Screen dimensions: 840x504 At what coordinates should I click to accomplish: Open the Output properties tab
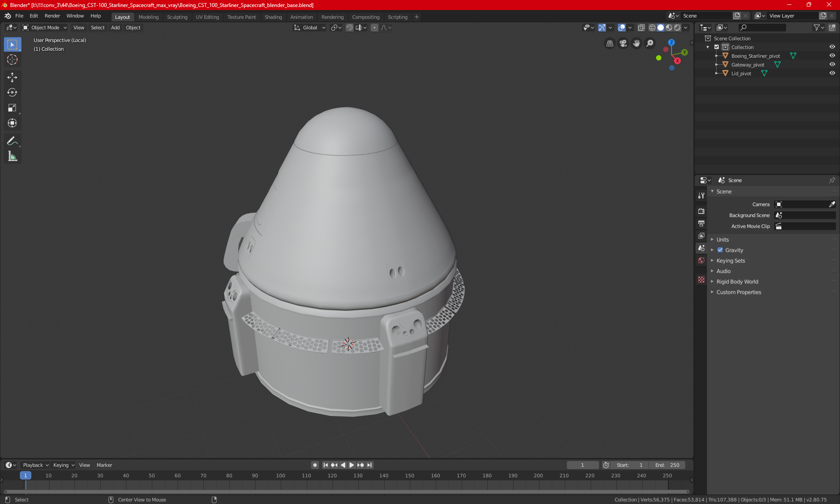pos(701,224)
